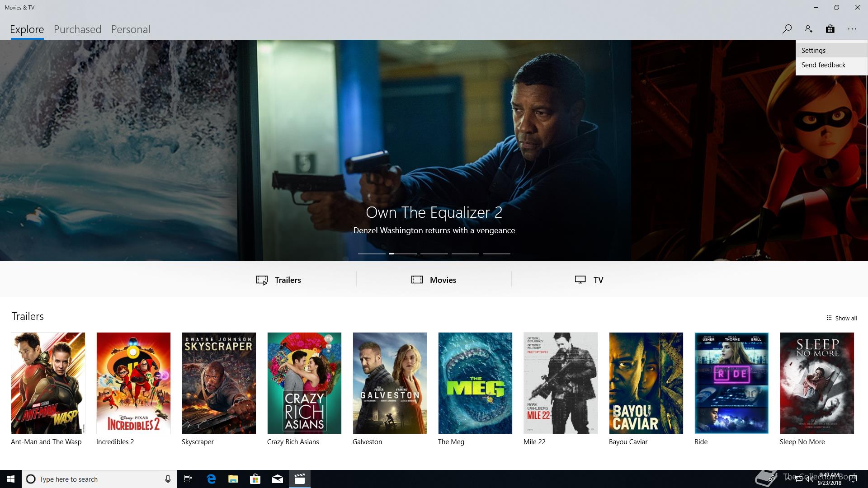Click the wave banner on left
The width and height of the screenshot is (868, 488).
pyautogui.click(x=118, y=150)
